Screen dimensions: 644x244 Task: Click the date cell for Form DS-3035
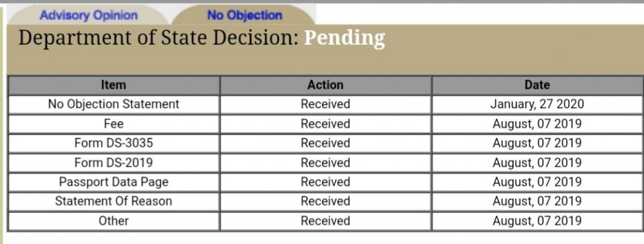click(x=537, y=143)
